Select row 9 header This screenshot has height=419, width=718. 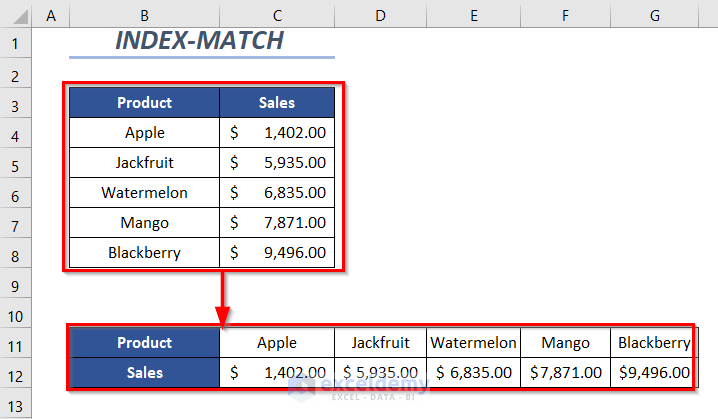click(15, 283)
